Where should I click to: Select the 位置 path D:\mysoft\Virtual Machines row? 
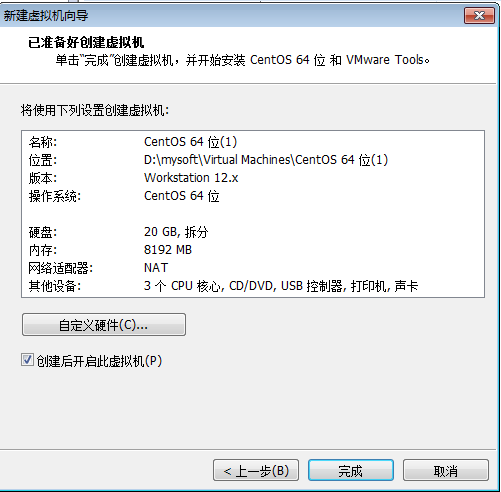253,160
